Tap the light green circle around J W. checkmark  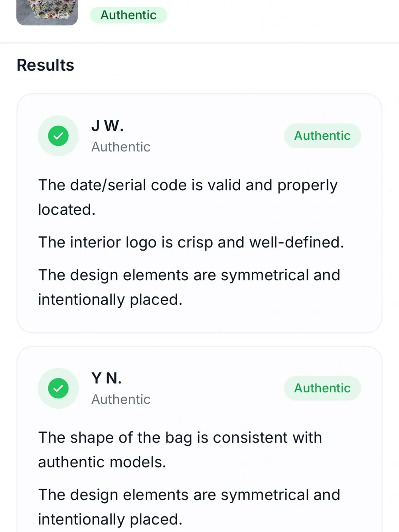[x=58, y=136]
